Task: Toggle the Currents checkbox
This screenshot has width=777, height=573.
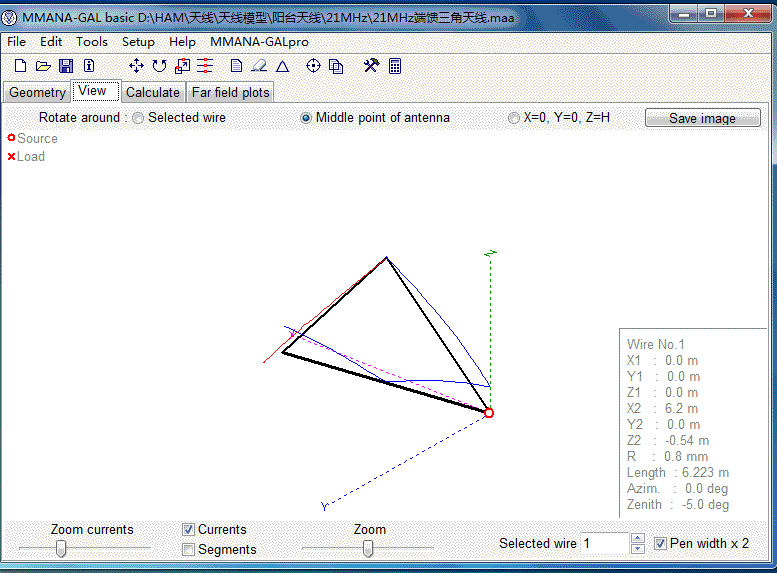Action: click(x=188, y=529)
